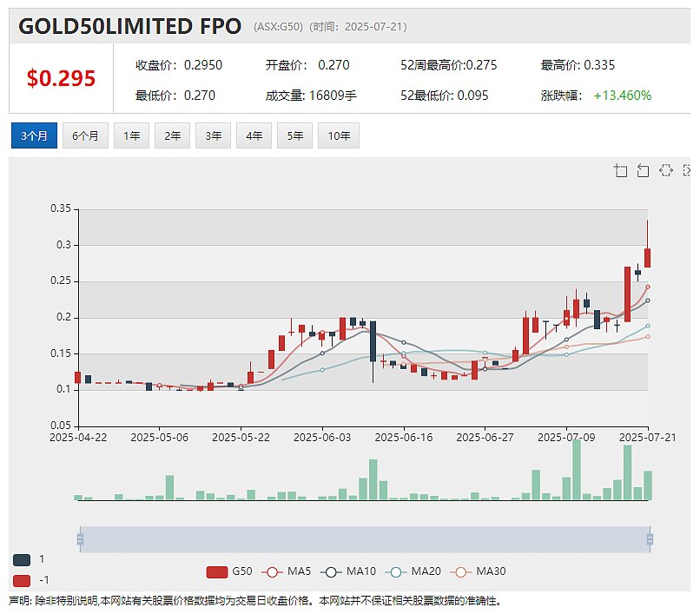
Task: Show the 10年 chart history
Action: pyautogui.click(x=339, y=135)
